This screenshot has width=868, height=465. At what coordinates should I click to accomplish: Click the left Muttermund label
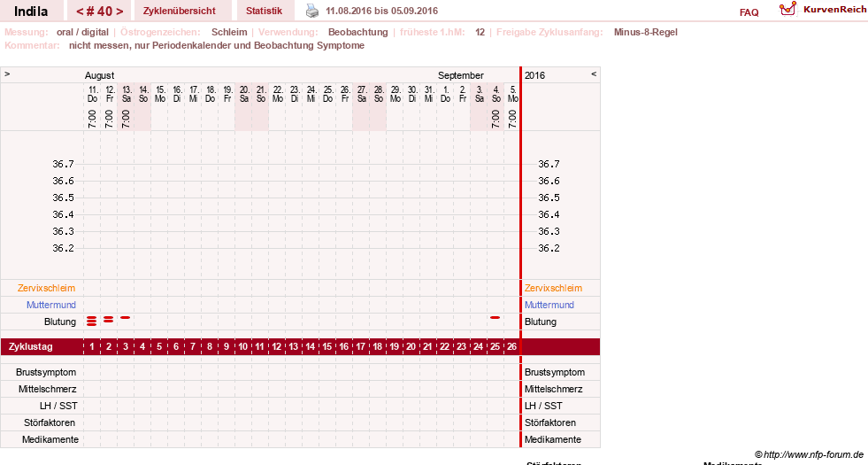click(x=51, y=305)
